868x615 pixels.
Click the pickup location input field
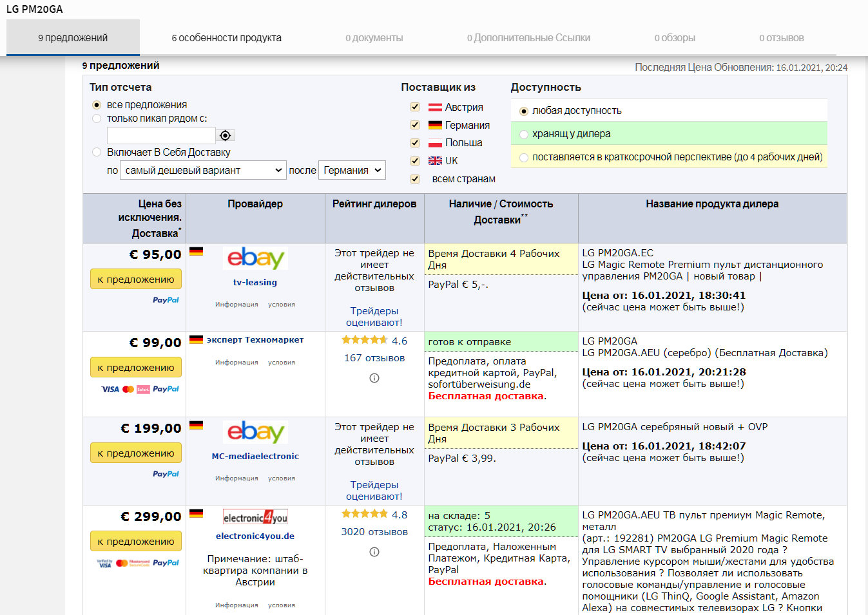pyautogui.click(x=161, y=135)
